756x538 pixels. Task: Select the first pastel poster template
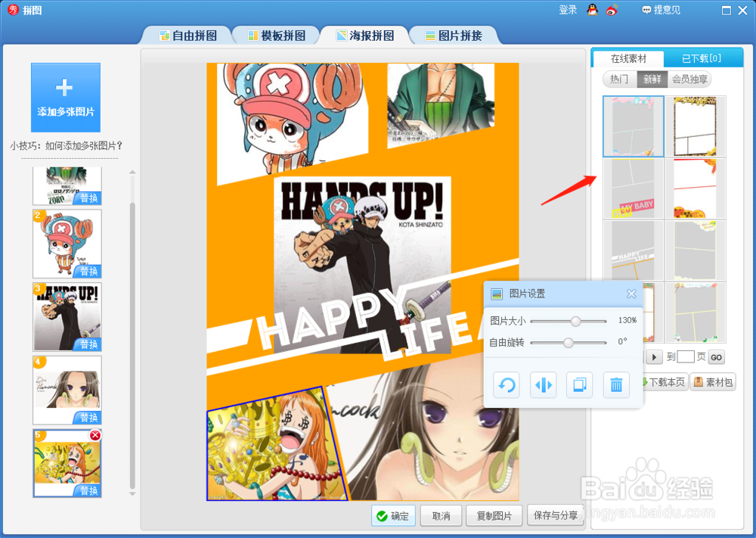coord(634,126)
